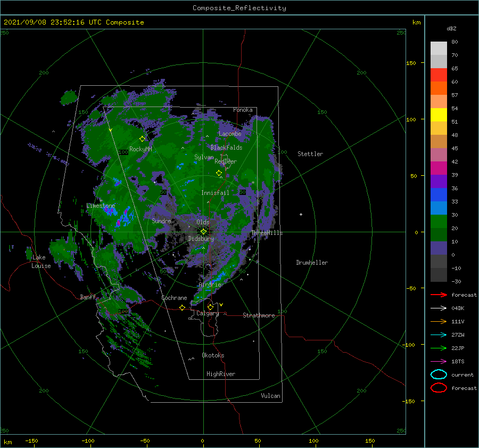Click the Okotoks city label

pyautogui.click(x=213, y=355)
